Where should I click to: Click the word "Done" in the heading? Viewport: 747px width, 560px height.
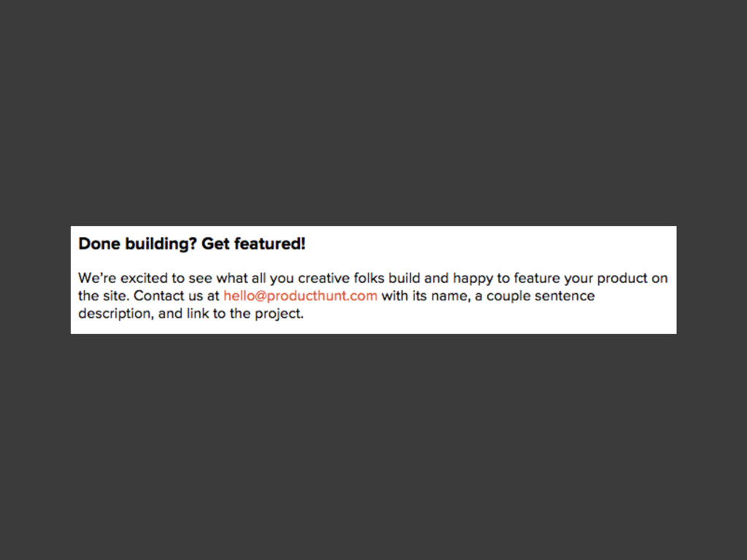pyautogui.click(x=99, y=244)
